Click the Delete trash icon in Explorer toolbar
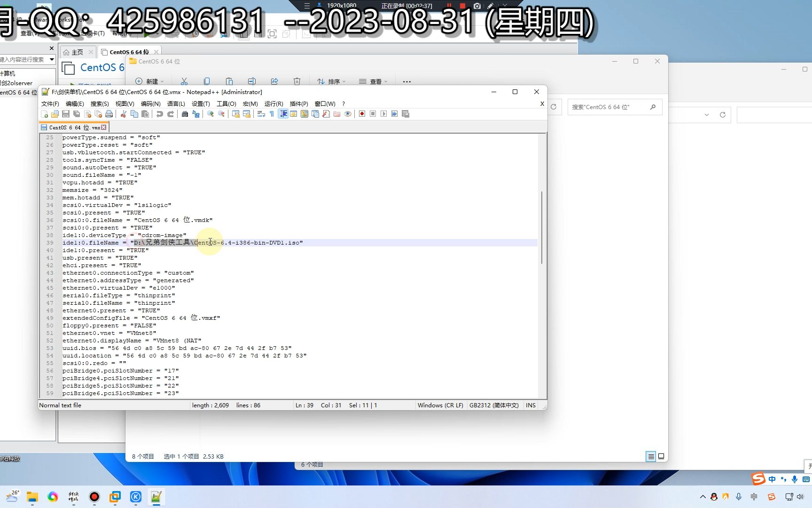 pos(297,81)
